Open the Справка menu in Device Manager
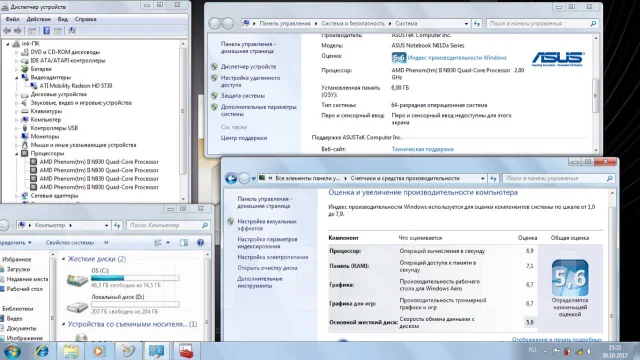The width and height of the screenshot is (640, 360). pos(85,19)
